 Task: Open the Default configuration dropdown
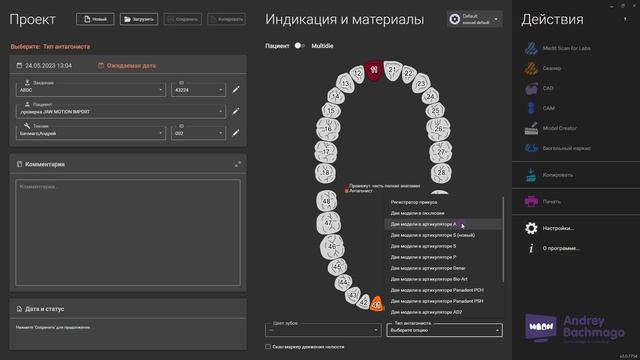click(x=475, y=19)
